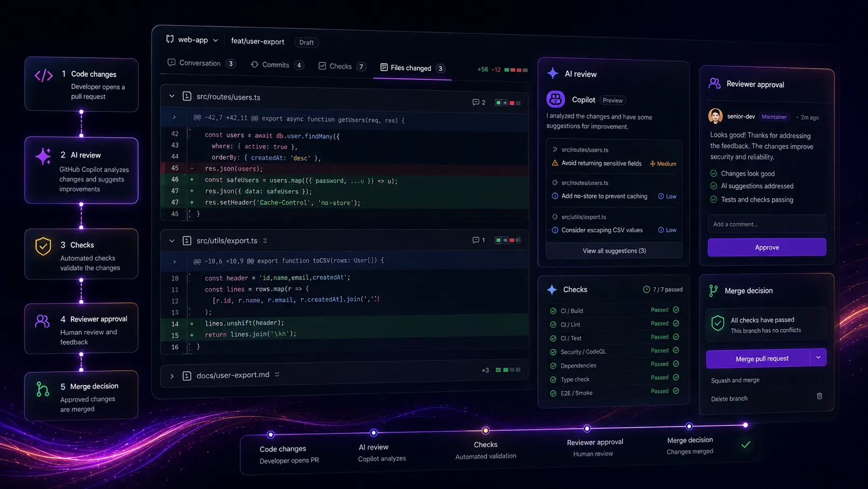The height and width of the screenshot is (489, 868).
Task: Click the shield icon in step 3 Checks
Action: pos(43,246)
